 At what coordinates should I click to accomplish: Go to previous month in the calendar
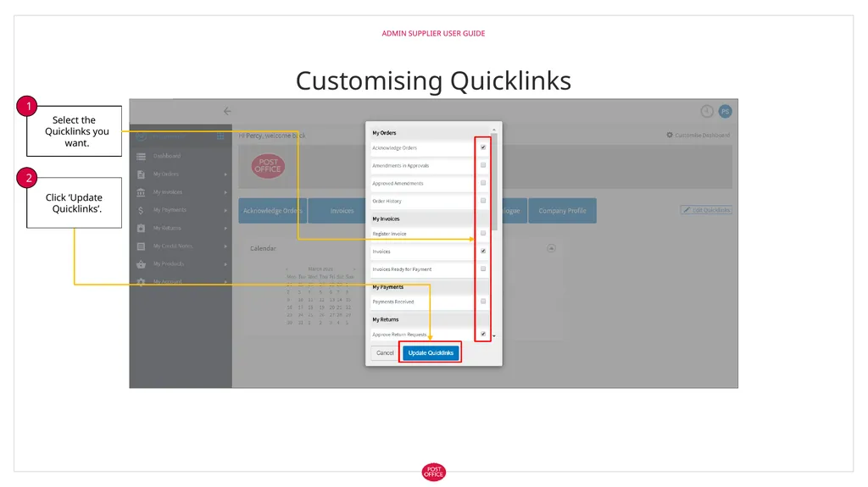pos(288,268)
